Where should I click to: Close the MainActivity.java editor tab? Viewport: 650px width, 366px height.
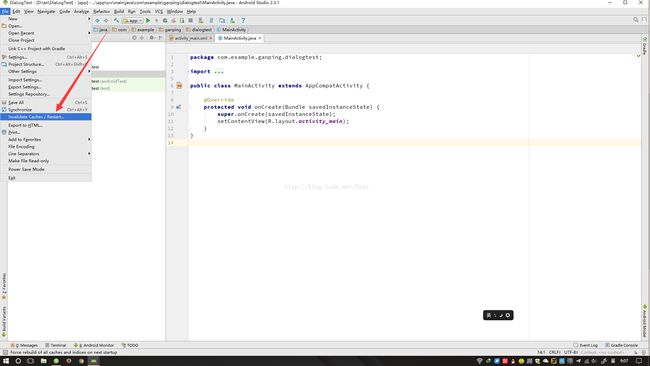(x=260, y=38)
